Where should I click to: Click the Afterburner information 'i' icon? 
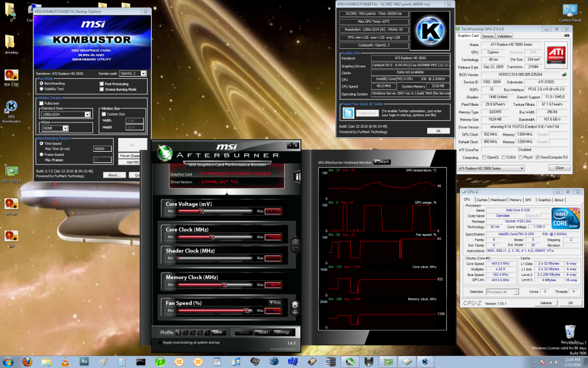[x=296, y=176]
